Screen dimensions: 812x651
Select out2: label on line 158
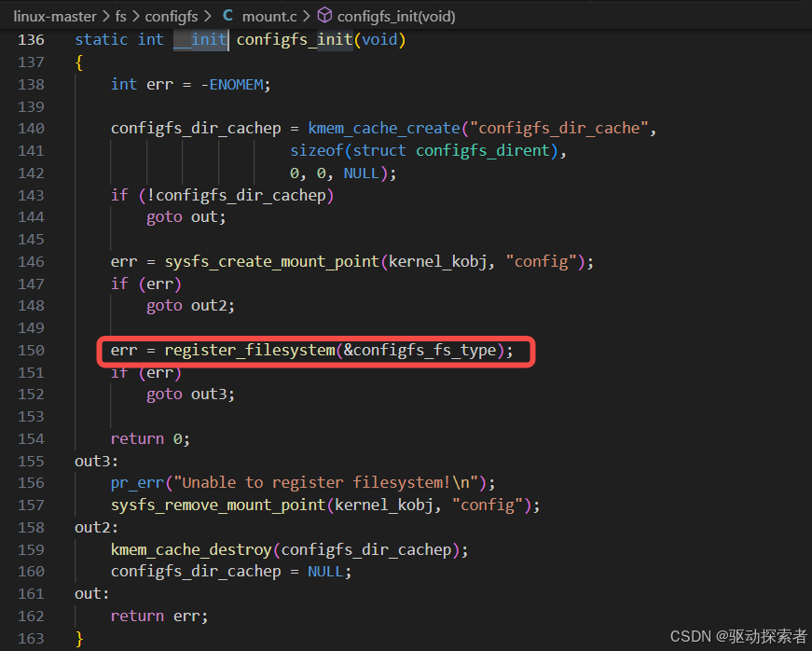point(96,528)
